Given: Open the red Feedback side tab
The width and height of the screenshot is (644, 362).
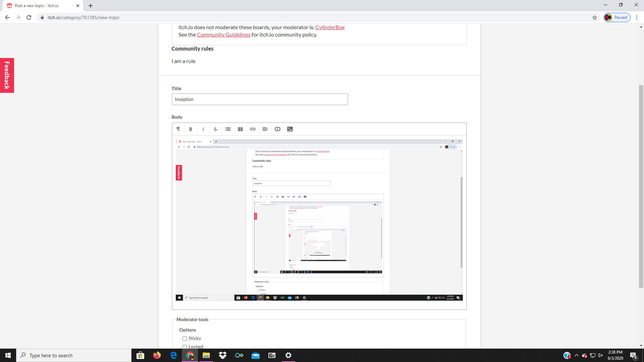Looking at the screenshot, I should point(7,75).
